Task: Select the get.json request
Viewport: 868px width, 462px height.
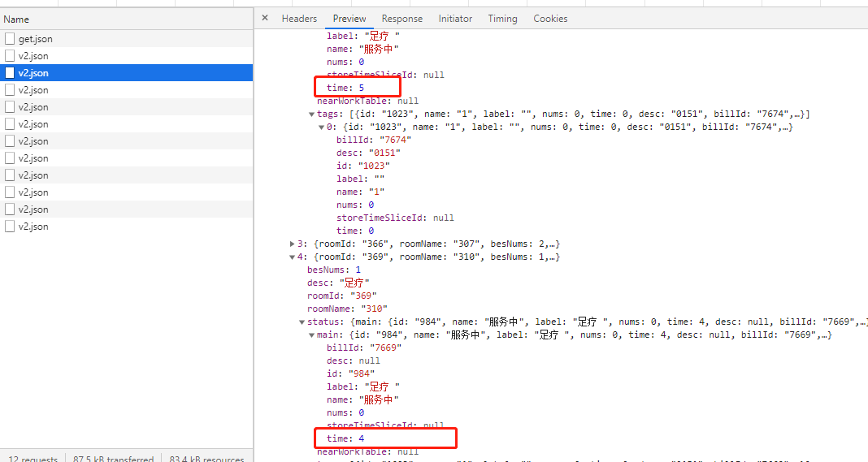Action: click(126, 39)
